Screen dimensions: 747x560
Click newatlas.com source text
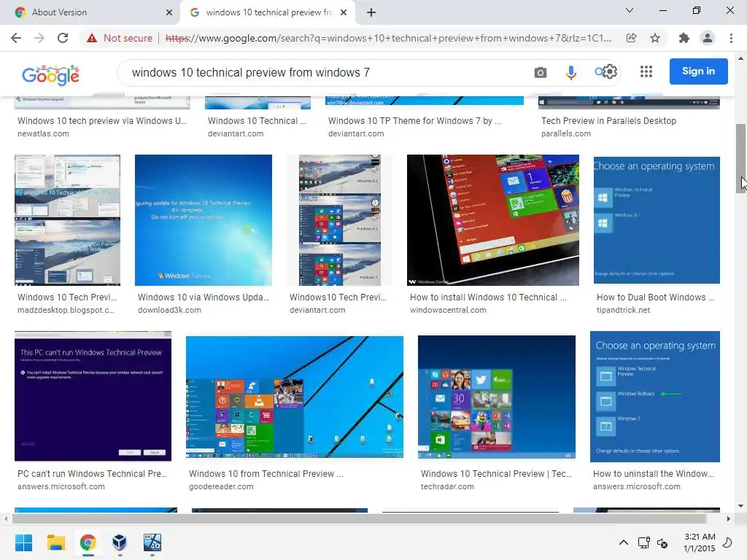43,134
